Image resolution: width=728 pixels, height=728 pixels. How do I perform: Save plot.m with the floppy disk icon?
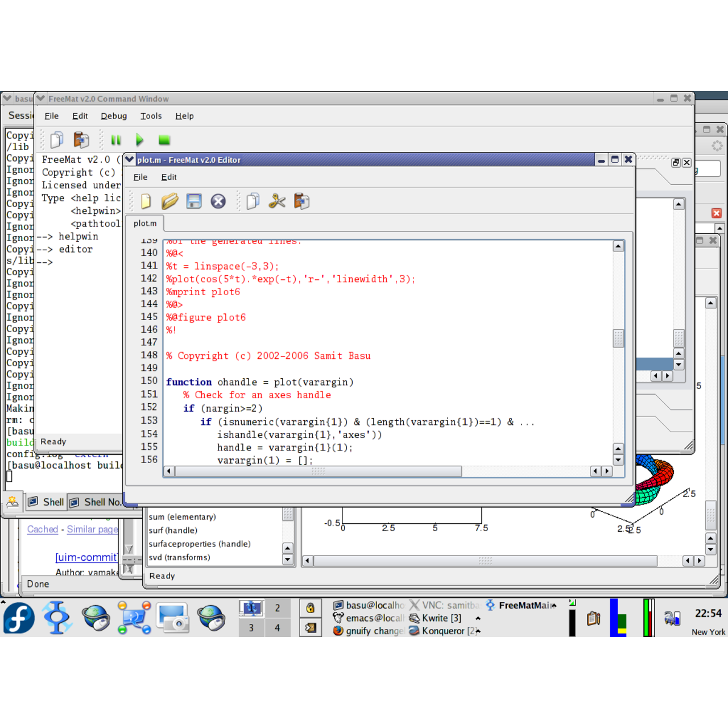pos(194,201)
